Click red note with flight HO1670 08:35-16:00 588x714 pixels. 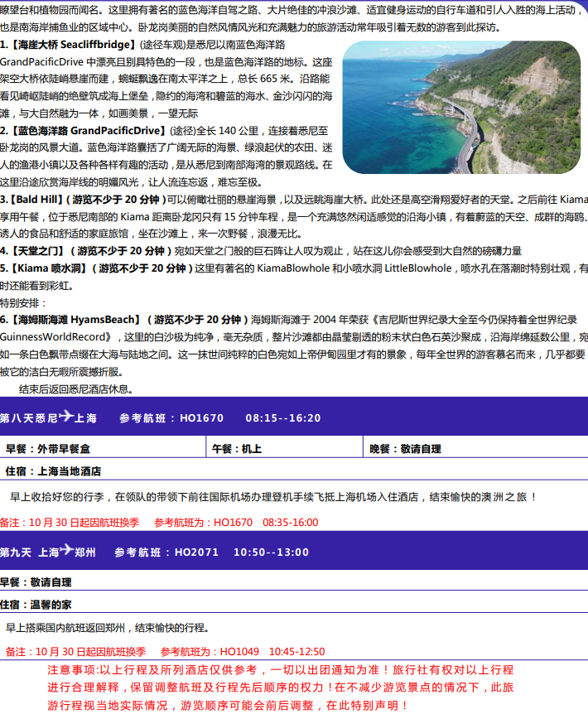[x=159, y=523]
